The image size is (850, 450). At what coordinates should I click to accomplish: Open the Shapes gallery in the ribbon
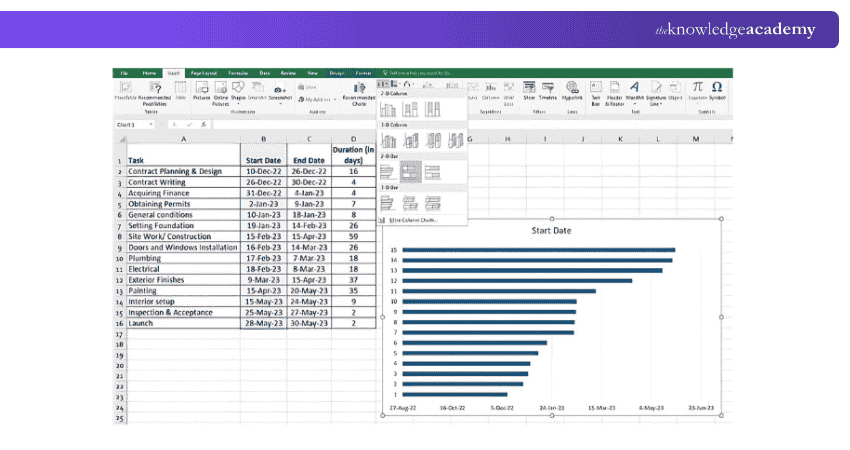pos(238,91)
